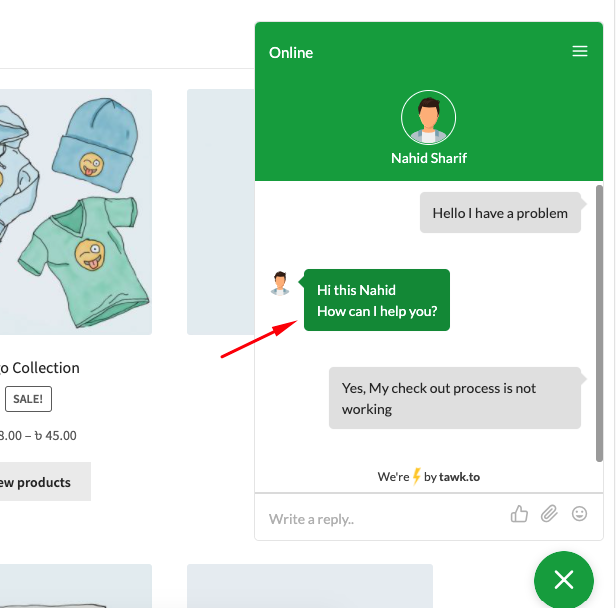Open the product image with hat and t-shirt
This screenshot has width=616, height=608.
(76, 212)
